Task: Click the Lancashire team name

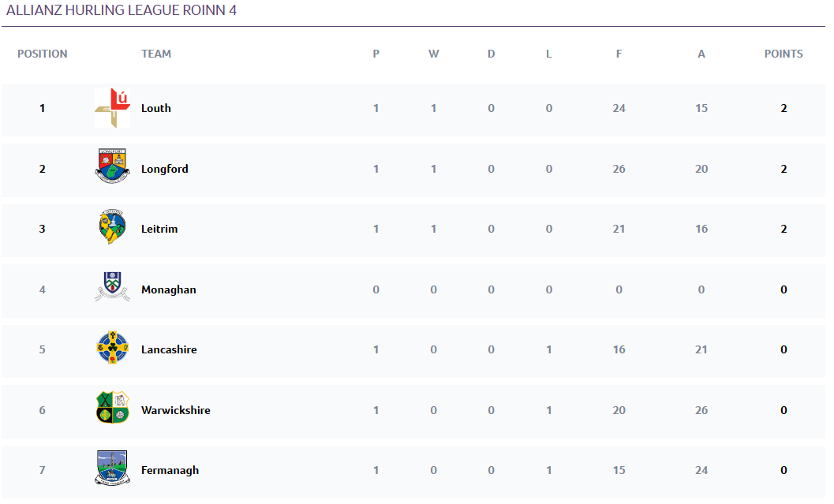Action: pos(169,350)
